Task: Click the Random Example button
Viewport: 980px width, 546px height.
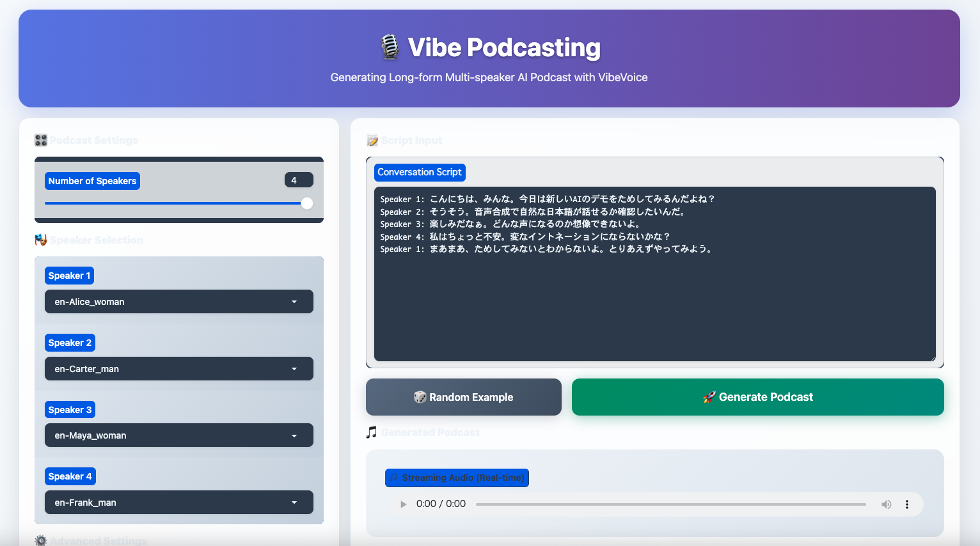Action: tap(463, 397)
